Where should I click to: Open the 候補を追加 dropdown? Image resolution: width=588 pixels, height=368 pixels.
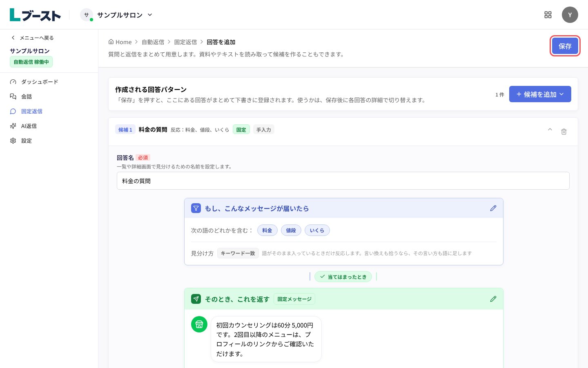[x=540, y=94]
